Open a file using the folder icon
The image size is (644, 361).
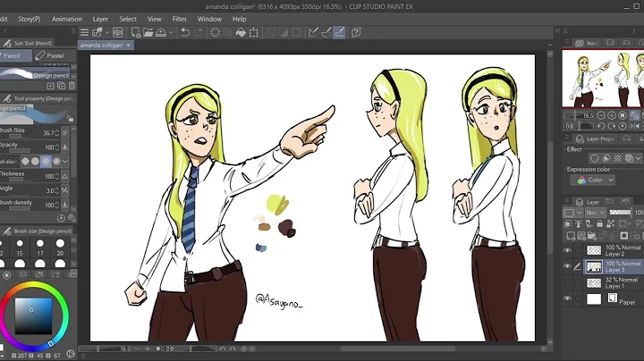tap(148, 32)
